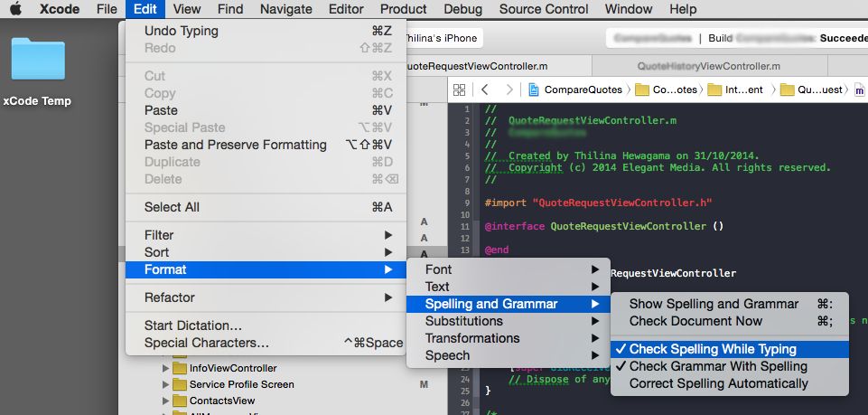Choose Show Spelling and Grammar
This screenshot has height=415, width=868.
coord(730,304)
